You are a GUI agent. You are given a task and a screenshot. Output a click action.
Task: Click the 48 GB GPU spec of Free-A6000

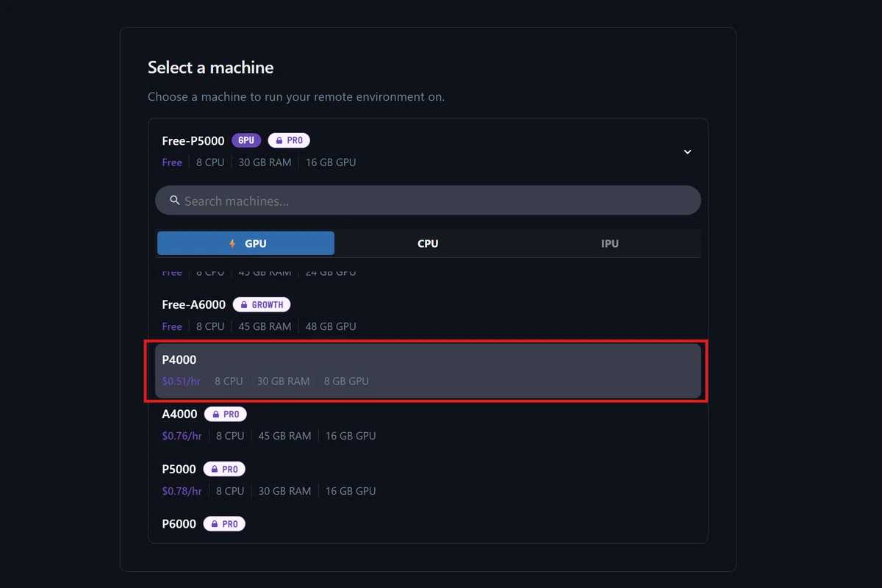tap(331, 326)
